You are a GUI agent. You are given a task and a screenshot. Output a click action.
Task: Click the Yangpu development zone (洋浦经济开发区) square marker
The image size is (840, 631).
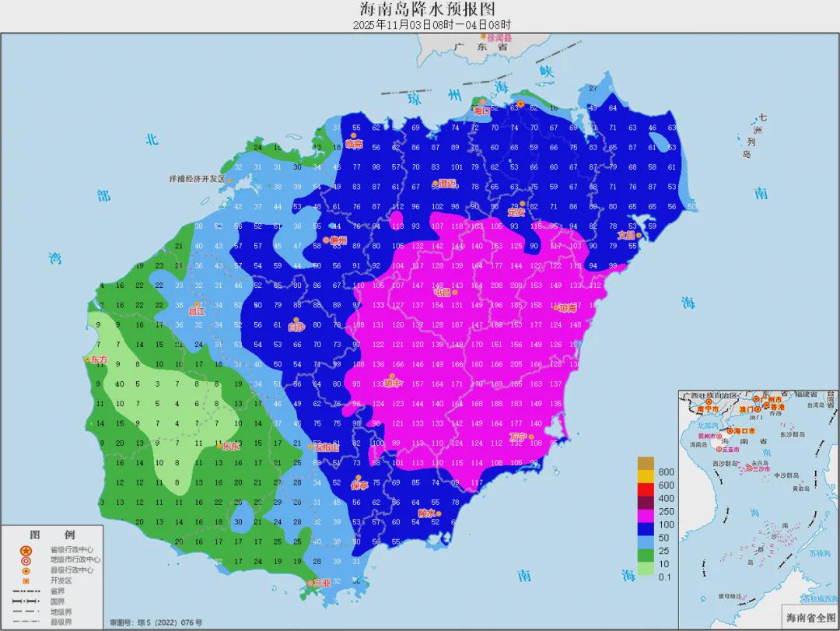tap(230, 180)
